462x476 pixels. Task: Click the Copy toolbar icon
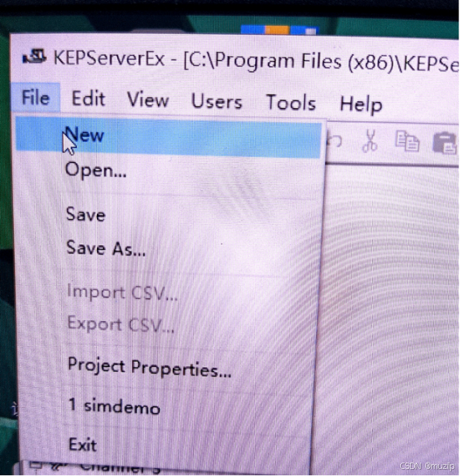pyautogui.click(x=407, y=141)
